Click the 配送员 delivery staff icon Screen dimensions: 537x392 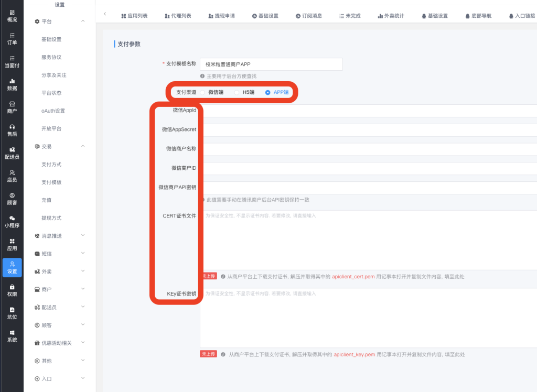tap(12, 153)
